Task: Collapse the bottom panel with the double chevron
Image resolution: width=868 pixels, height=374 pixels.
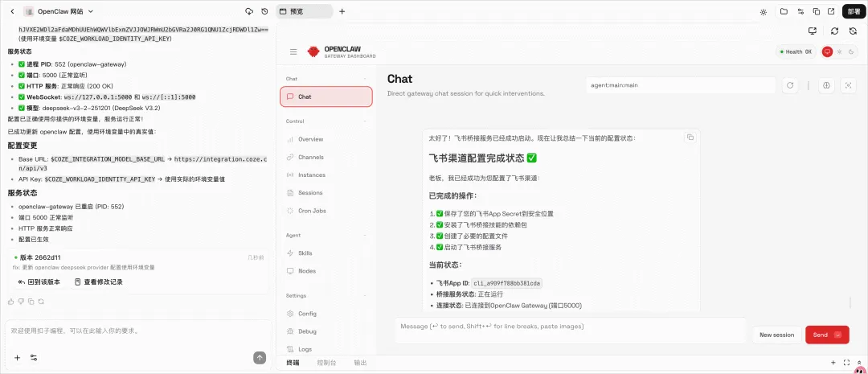Action: click(858, 363)
